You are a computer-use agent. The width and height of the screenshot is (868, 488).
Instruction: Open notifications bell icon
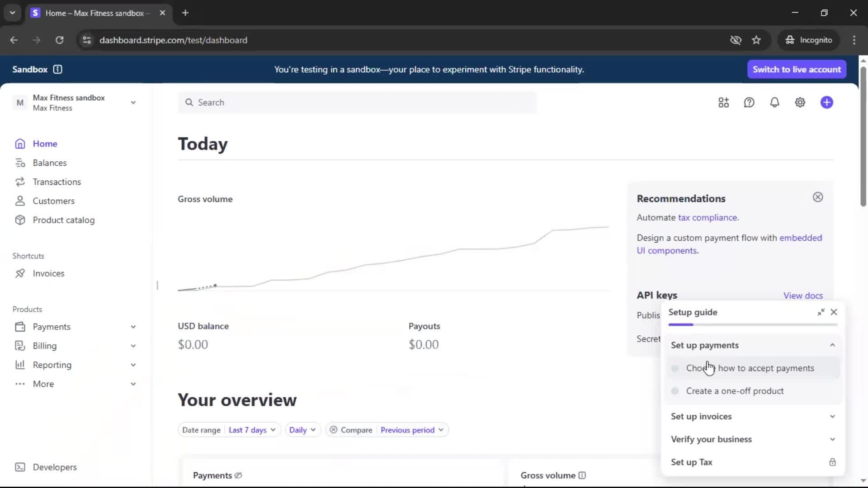pos(774,103)
